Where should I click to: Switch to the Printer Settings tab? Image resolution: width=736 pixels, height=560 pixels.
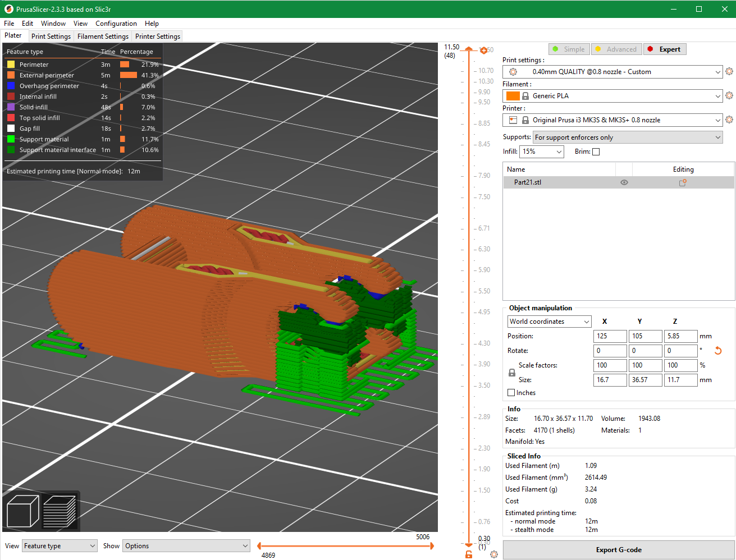pyautogui.click(x=158, y=36)
